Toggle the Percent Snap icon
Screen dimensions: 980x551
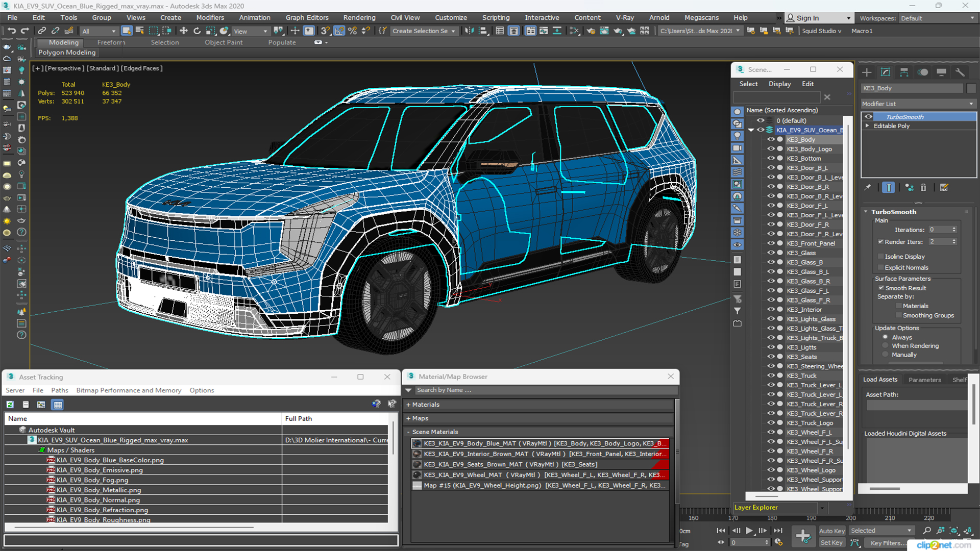[352, 31]
